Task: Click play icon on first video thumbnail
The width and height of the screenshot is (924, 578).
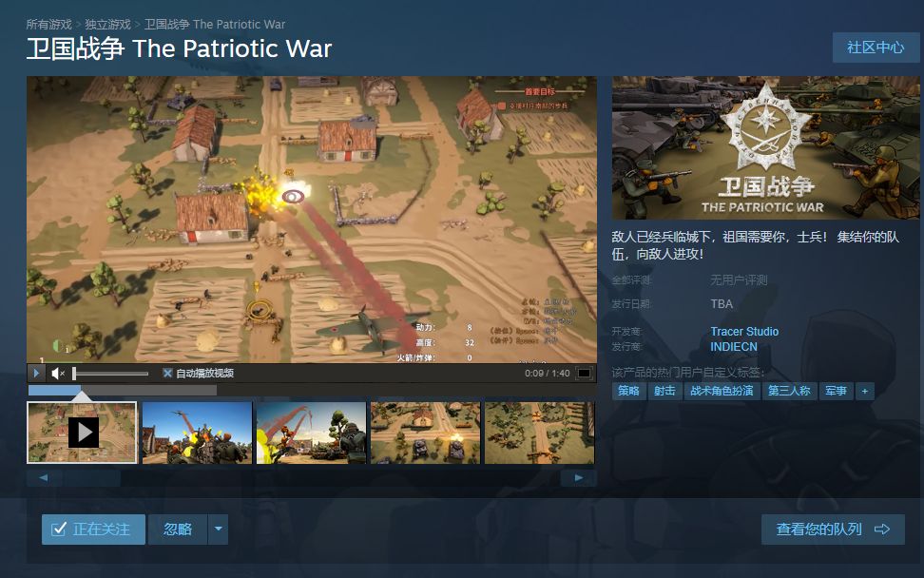Action: click(x=83, y=433)
